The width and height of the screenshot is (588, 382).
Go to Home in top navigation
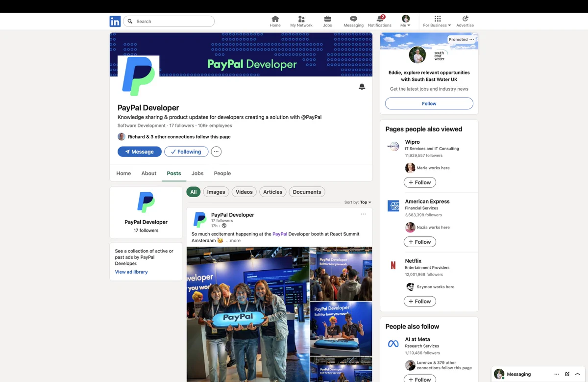pyautogui.click(x=275, y=22)
